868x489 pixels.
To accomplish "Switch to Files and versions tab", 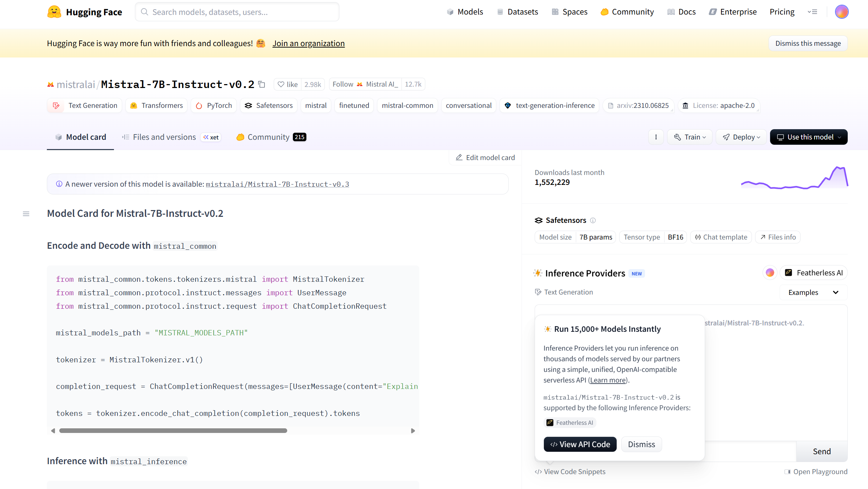I will (x=171, y=137).
